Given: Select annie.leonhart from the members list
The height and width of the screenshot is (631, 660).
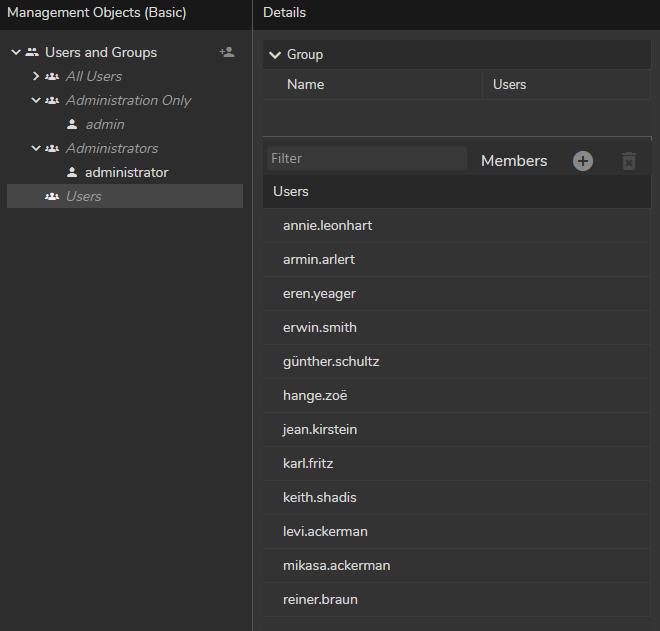Looking at the screenshot, I should [327, 225].
